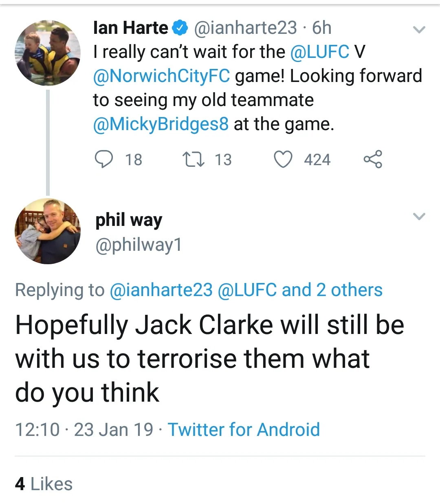Click the Twitter for Android source link
Viewport: 440px width, 504px height.
tap(244, 429)
